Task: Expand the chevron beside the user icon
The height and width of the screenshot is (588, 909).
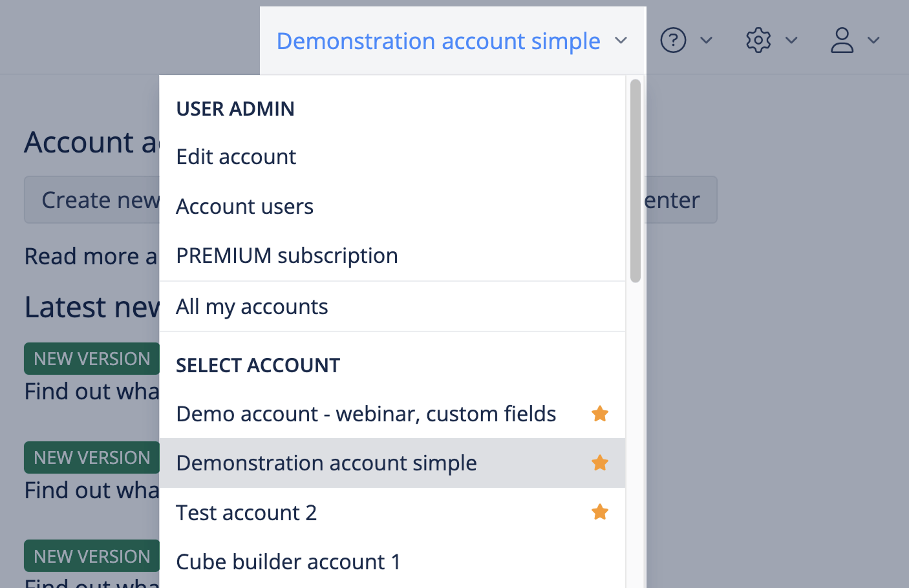Action: pos(874,40)
